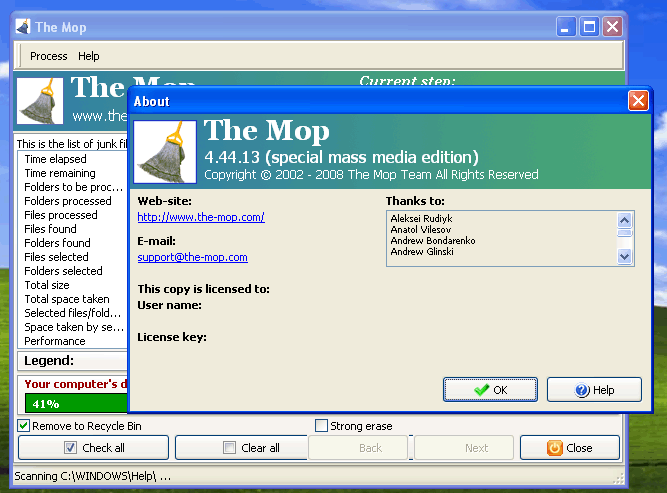Select the Files processed row
The height and width of the screenshot is (493, 667).
[73, 215]
